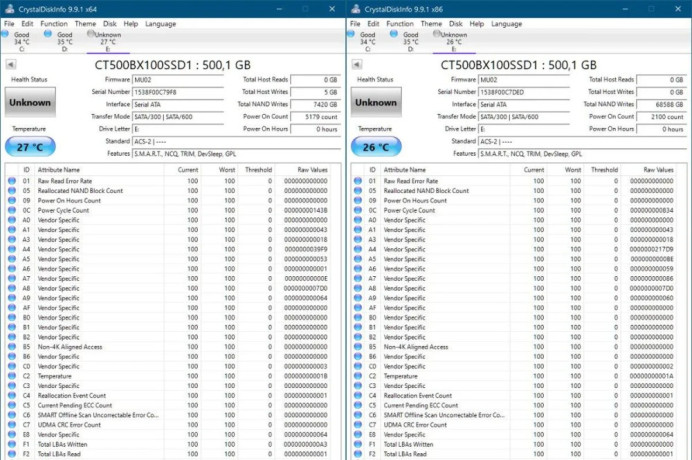Click status icon of Non-4K Aligned Access, right window
The image size is (692, 460).
pyautogui.click(x=358, y=347)
